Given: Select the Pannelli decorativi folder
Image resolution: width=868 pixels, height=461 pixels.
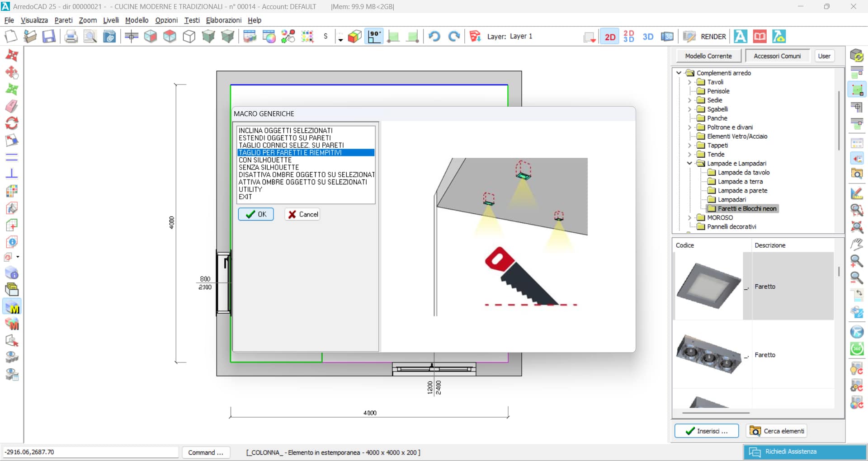Looking at the screenshot, I should [731, 227].
